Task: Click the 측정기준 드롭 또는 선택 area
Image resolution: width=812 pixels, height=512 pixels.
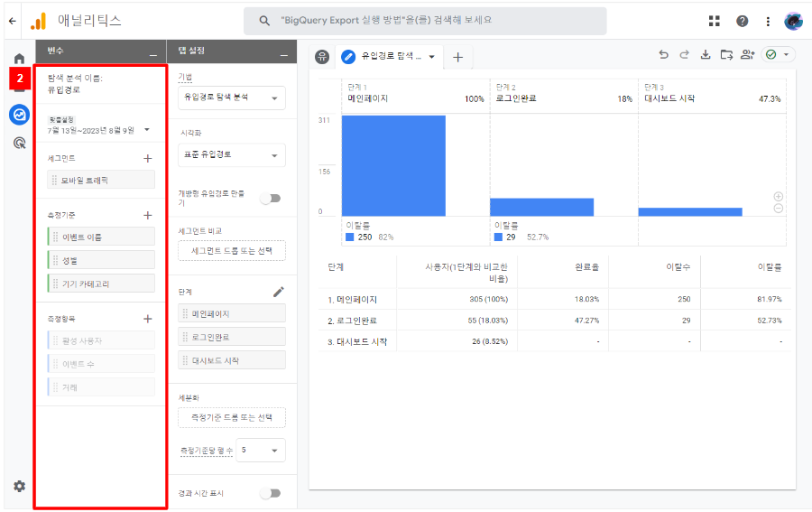Action: pos(232,417)
